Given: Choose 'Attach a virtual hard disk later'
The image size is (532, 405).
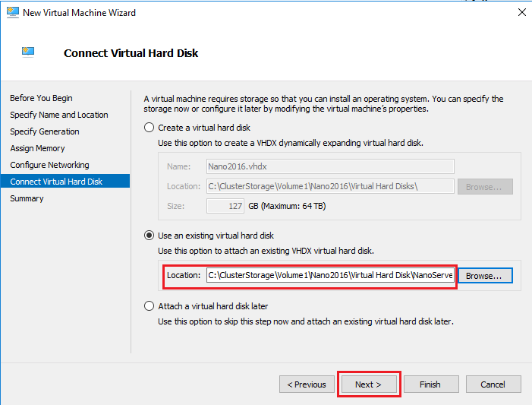Looking at the screenshot, I should click(150, 306).
